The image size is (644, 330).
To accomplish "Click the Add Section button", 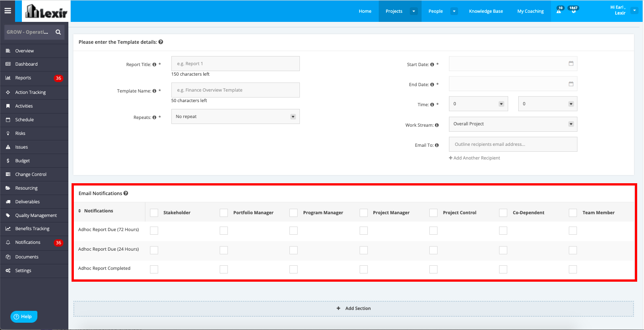I will pos(354,309).
